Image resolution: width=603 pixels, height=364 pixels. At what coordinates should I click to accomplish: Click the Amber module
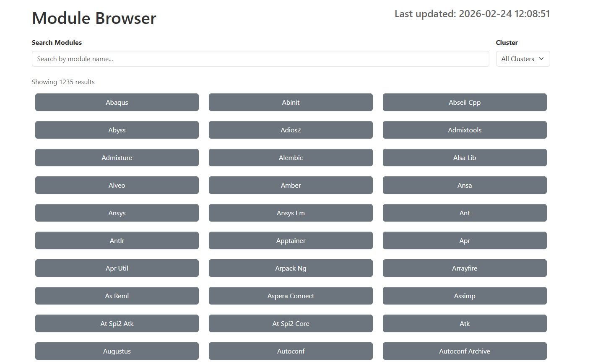(x=291, y=185)
